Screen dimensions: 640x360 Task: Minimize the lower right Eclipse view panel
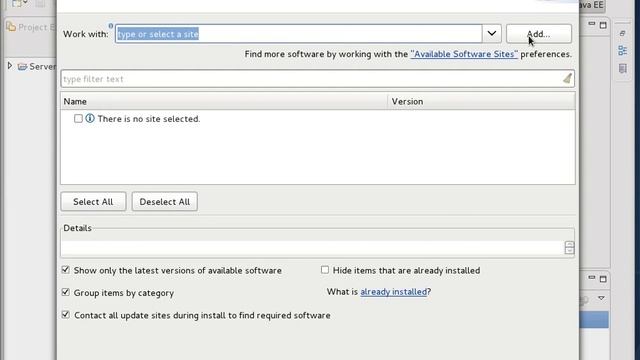pyautogui.click(x=591, y=278)
